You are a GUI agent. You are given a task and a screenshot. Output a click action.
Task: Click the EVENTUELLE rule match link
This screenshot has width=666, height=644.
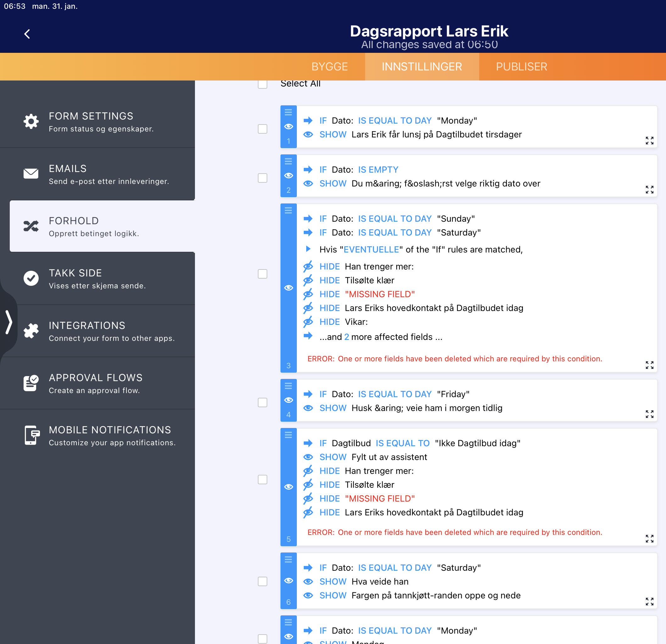pos(371,249)
